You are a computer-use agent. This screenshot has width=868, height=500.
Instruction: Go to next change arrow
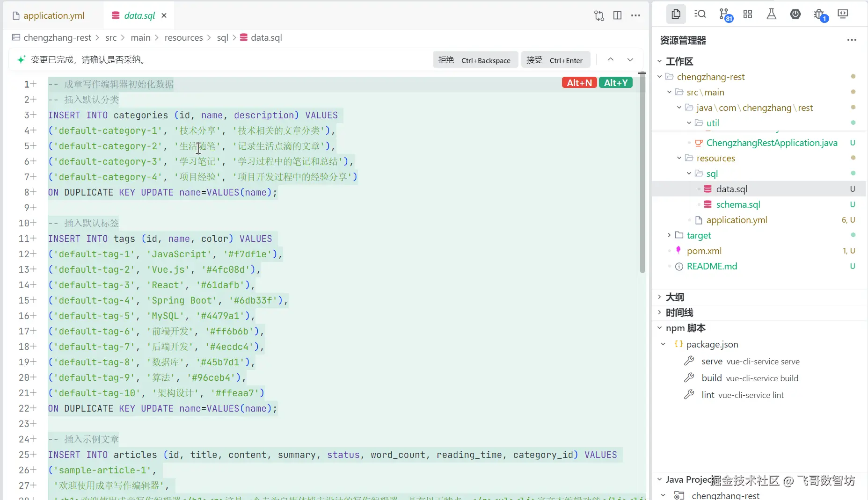pos(630,59)
